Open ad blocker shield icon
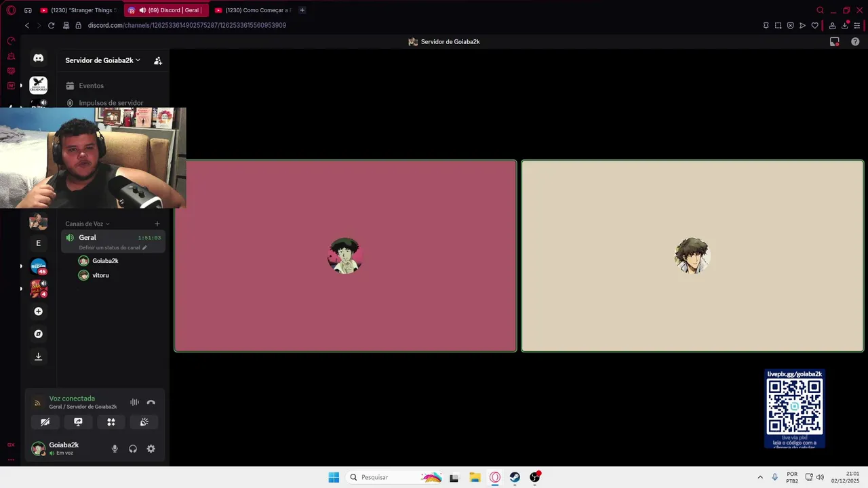Viewport: 868px width, 488px height. 790,26
